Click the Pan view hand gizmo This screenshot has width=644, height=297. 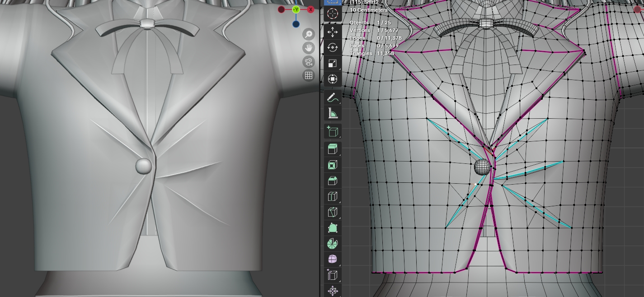pyautogui.click(x=309, y=48)
